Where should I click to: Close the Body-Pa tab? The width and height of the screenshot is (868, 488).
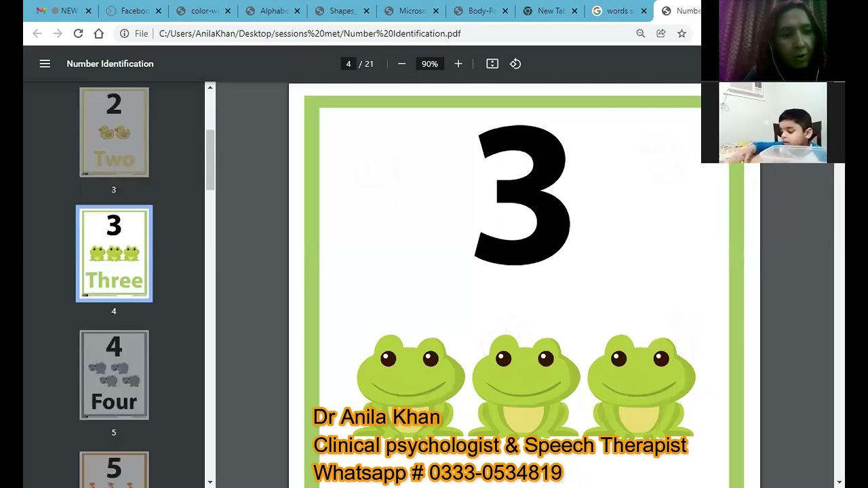click(505, 11)
